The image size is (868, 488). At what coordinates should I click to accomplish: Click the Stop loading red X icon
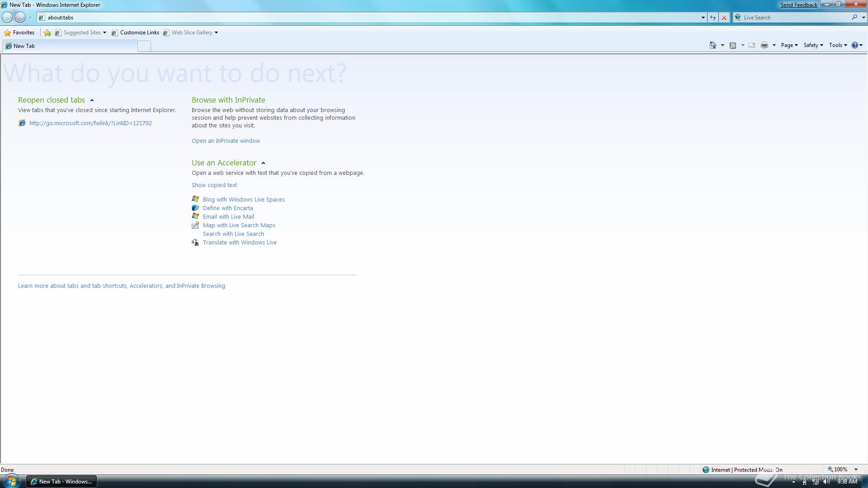pyautogui.click(x=724, y=18)
